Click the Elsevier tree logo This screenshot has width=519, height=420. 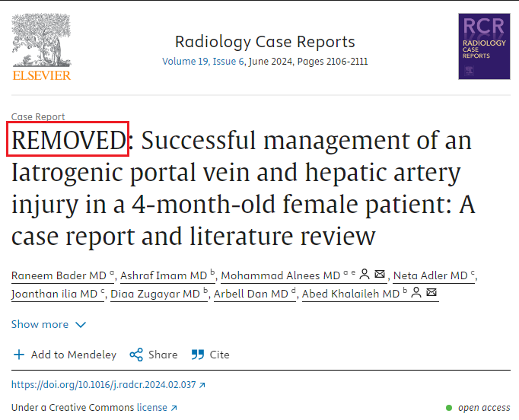pyautogui.click(x=41, y=46)
